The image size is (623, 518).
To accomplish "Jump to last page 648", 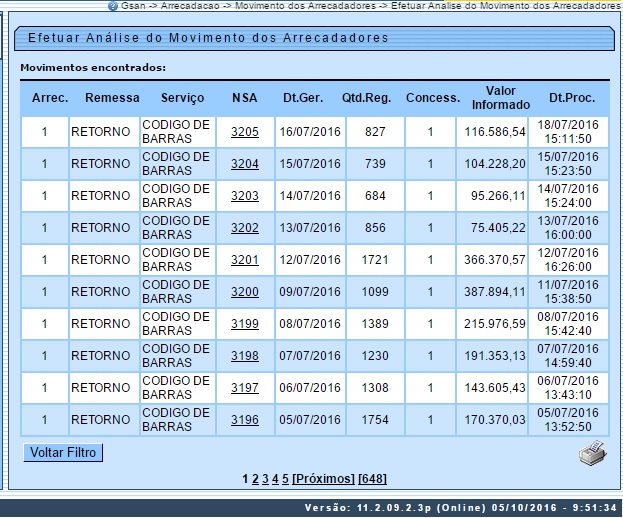I will [372, 479].
